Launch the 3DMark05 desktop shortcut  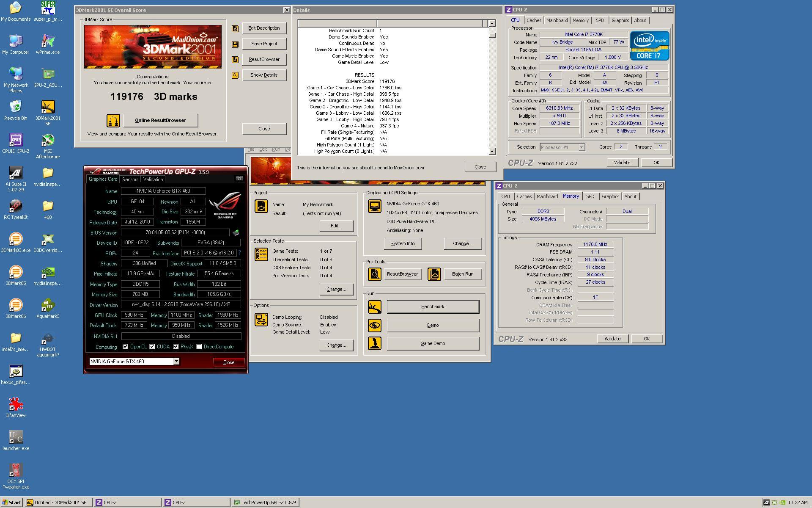(x=16, y=275)
